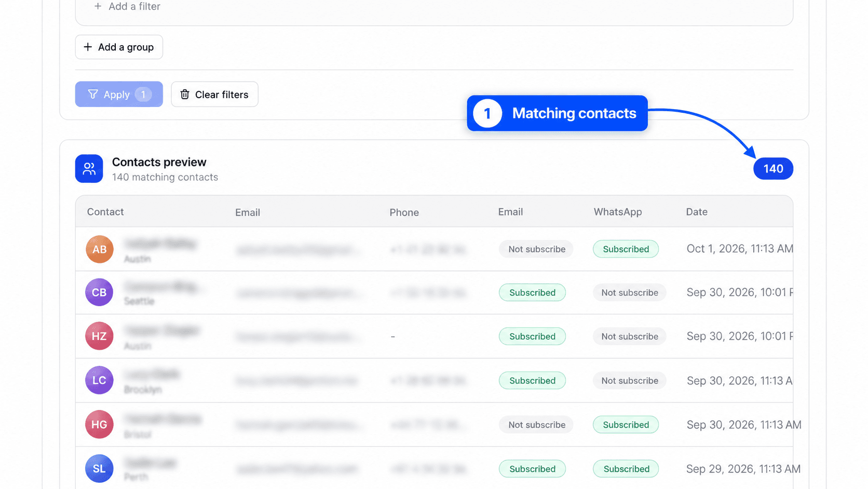868x489 pixels.
Task: Click HG row's Not subscribe email badge
Action: (536, 425)
